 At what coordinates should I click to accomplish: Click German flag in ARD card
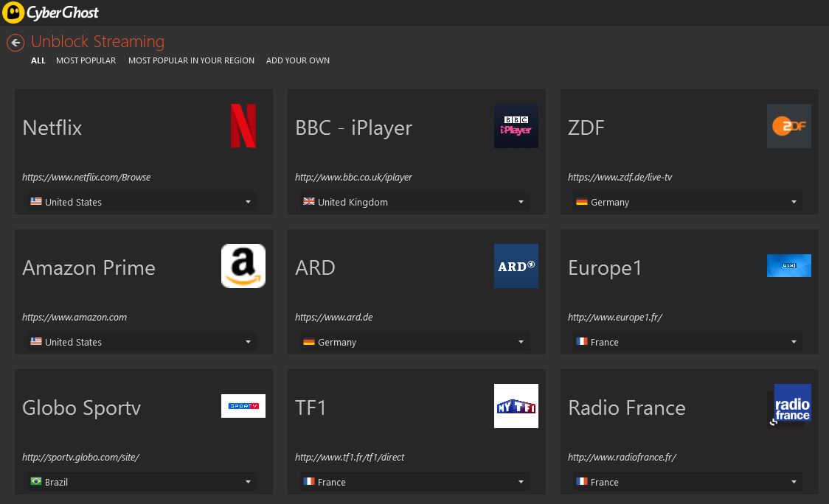click(x=309, y=341)
